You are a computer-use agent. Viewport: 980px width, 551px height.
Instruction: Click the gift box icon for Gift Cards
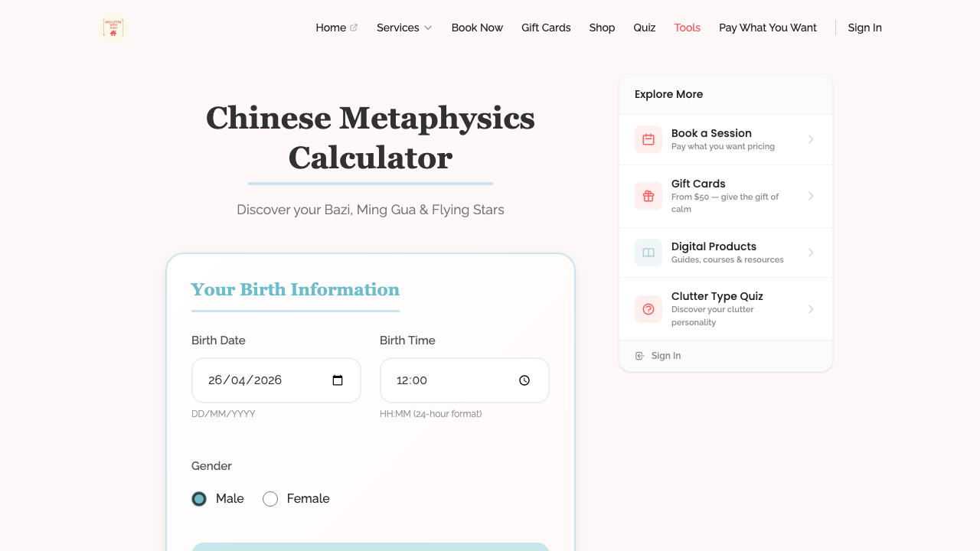click(648, 196)
